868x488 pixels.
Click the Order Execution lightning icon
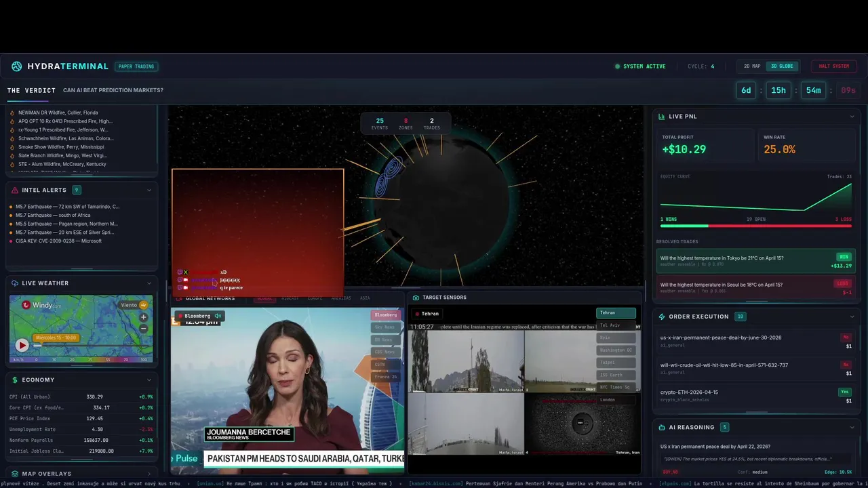pos(662,317)
